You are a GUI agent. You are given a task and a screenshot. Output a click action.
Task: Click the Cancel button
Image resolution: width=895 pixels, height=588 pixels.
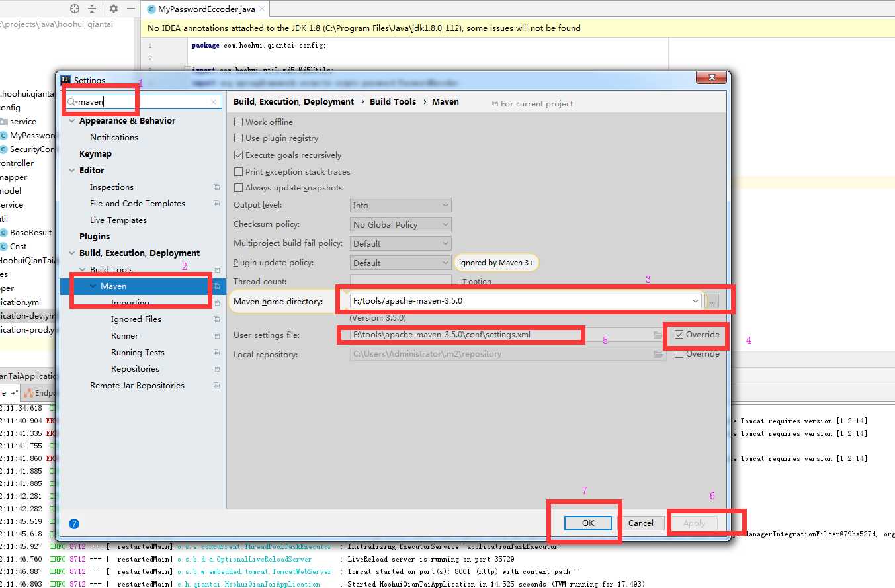click(640, 523)
